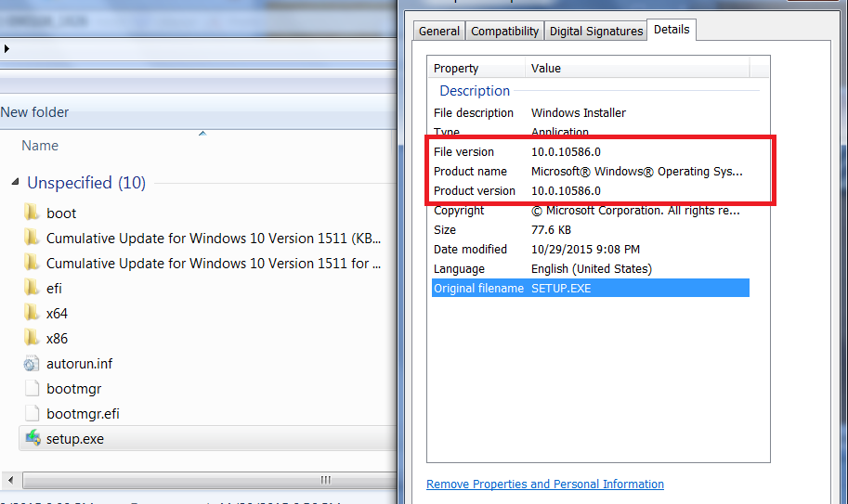Click the Unspecified (10) group header
Screen dimensions: 848x504
(x=86, y=183)
